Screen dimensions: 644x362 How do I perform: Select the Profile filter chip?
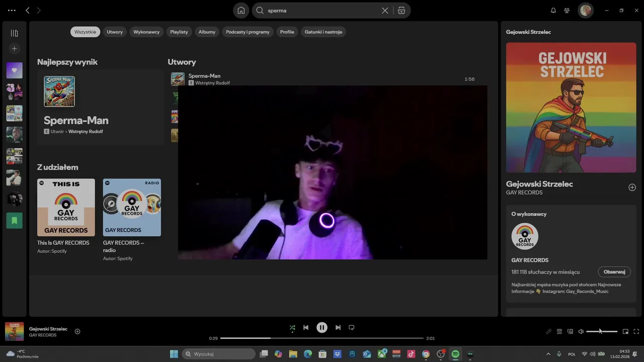(x=287, y=32)
